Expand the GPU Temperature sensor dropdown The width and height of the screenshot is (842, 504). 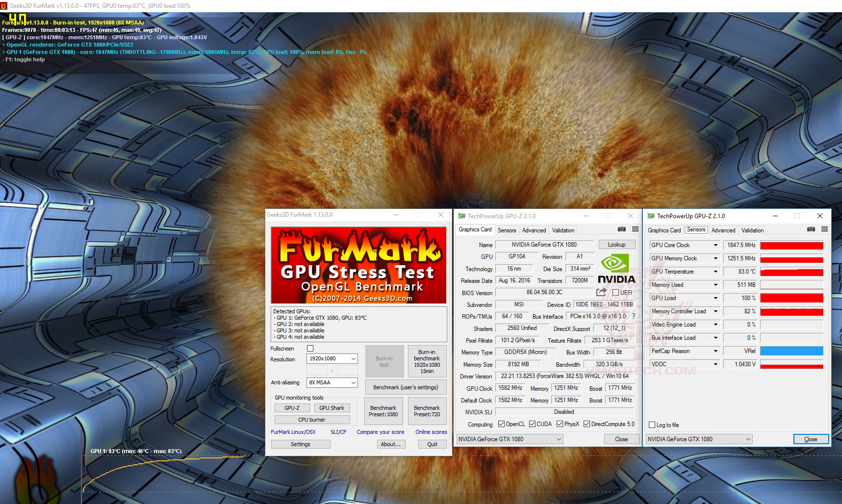(x=715, y=272)
